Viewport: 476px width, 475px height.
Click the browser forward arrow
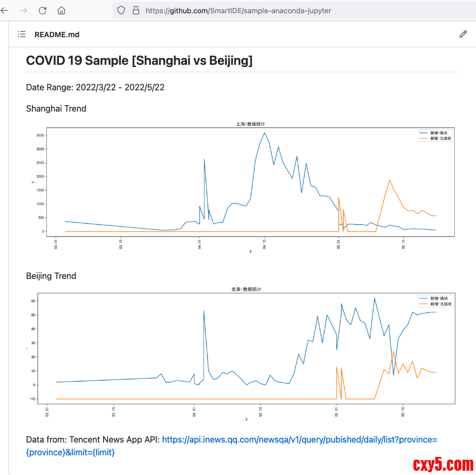pos(23,10)
